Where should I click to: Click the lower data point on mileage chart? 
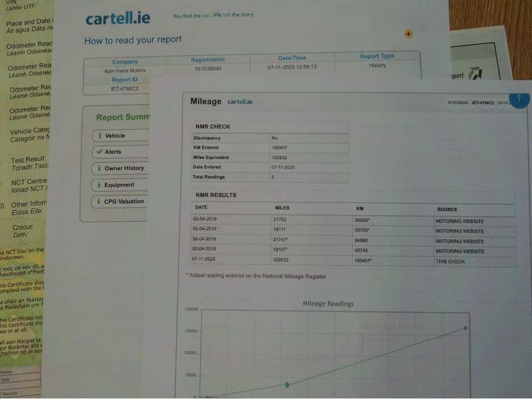tap(287, 385)
